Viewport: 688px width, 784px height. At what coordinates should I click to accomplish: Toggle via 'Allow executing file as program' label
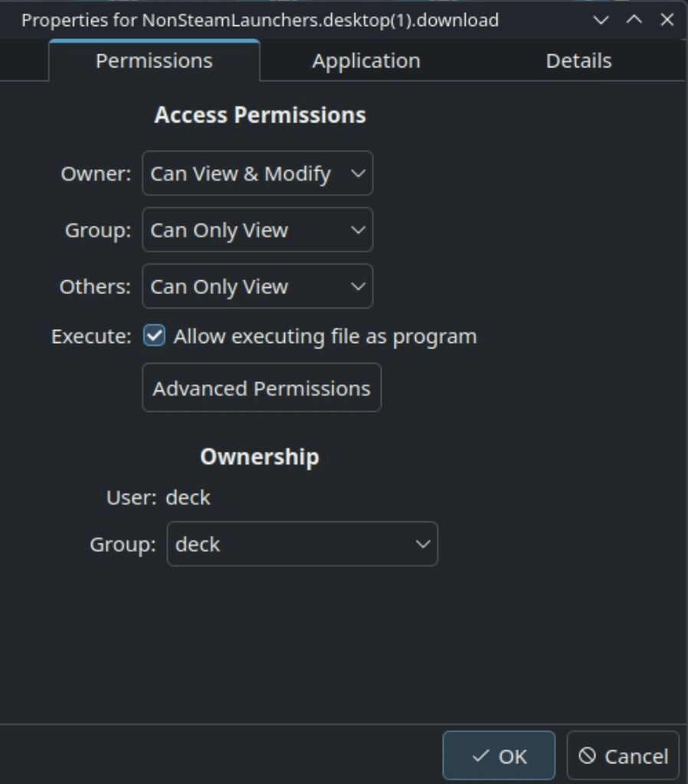tap(326, 337)
